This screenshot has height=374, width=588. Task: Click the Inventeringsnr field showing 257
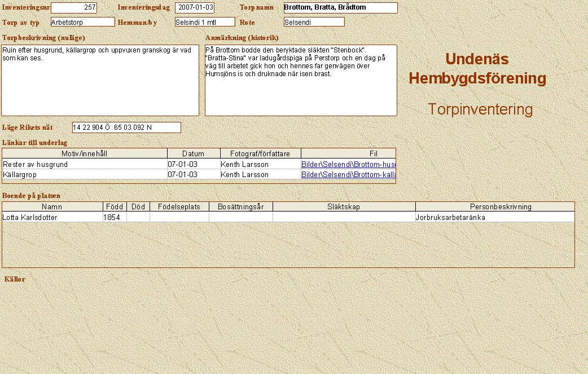73,8
